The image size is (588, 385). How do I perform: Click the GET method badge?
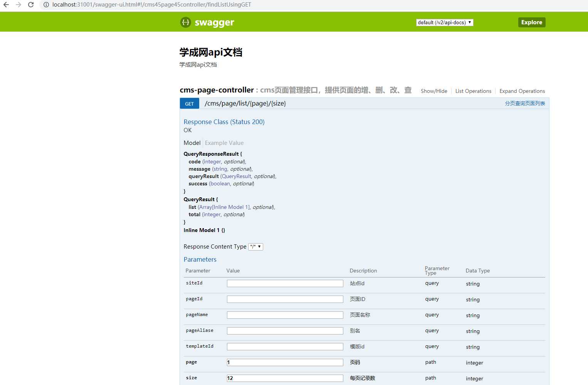[x=190, y=104]
